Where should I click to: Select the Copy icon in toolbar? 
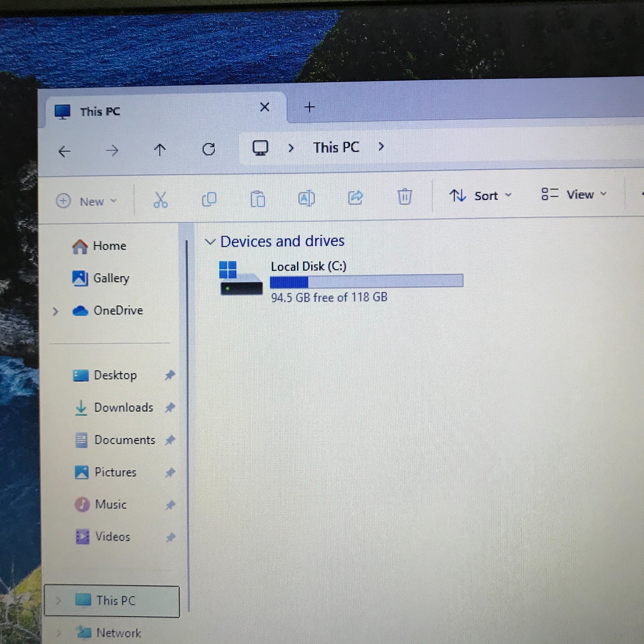tap(209, 199)
